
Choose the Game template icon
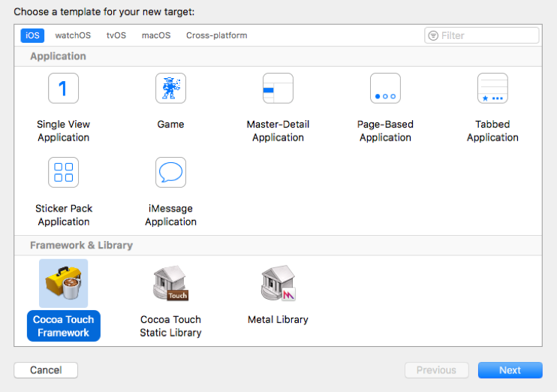[x=170, y=89]
